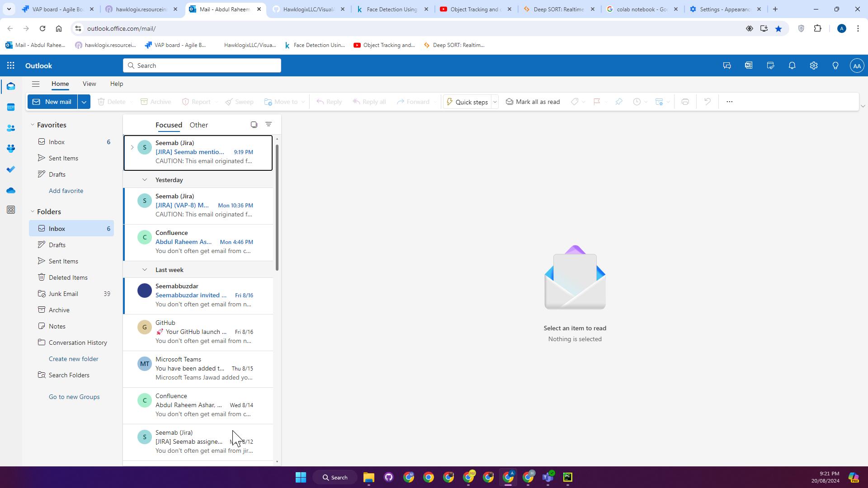The height and width of the screenshot is (488, 868).
Task: Open Confluence email from Mon 4:46 PM
Action: pos(198,242)
